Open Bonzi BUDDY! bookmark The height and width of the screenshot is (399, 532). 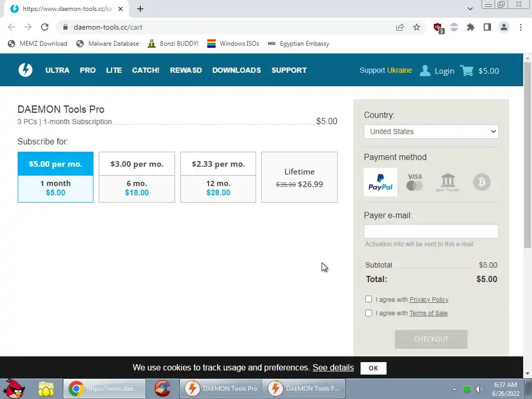173,44
